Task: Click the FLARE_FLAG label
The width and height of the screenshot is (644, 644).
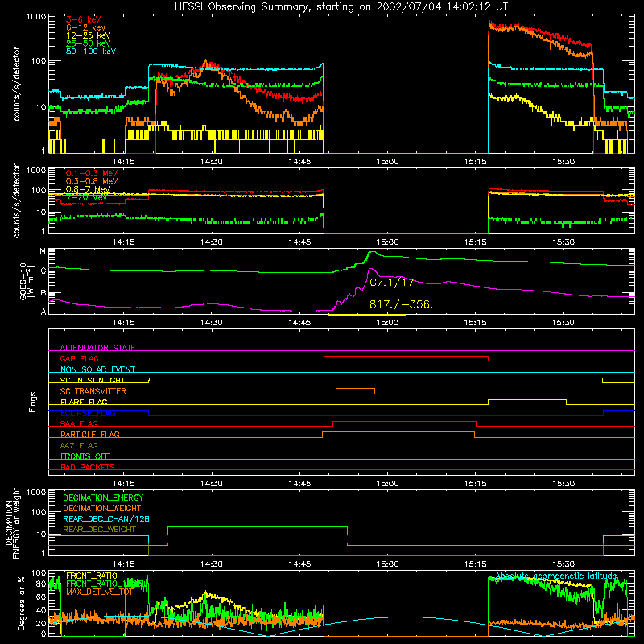Action: point(84,402)
